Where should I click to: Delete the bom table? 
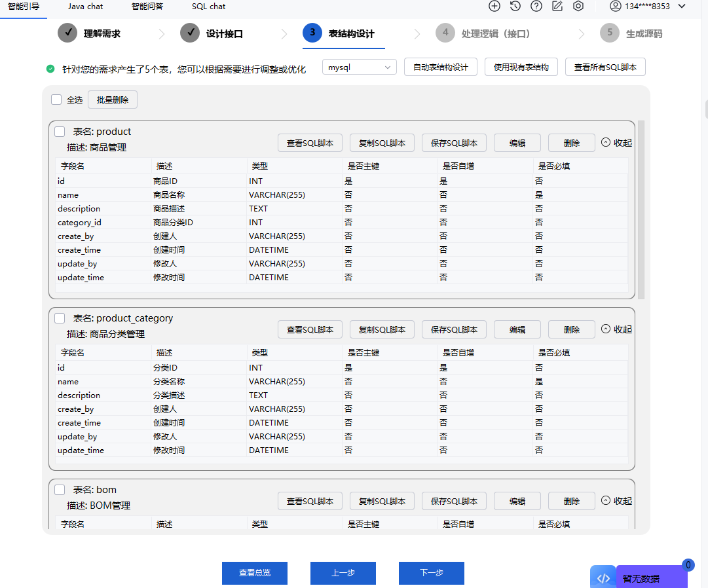pyautogui.click(x=572, y=502)
